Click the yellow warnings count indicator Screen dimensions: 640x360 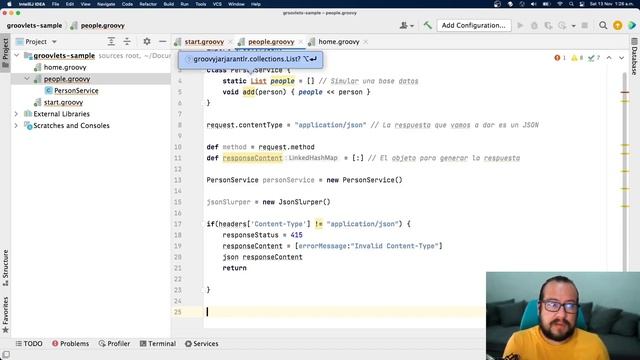coord(577,58)
